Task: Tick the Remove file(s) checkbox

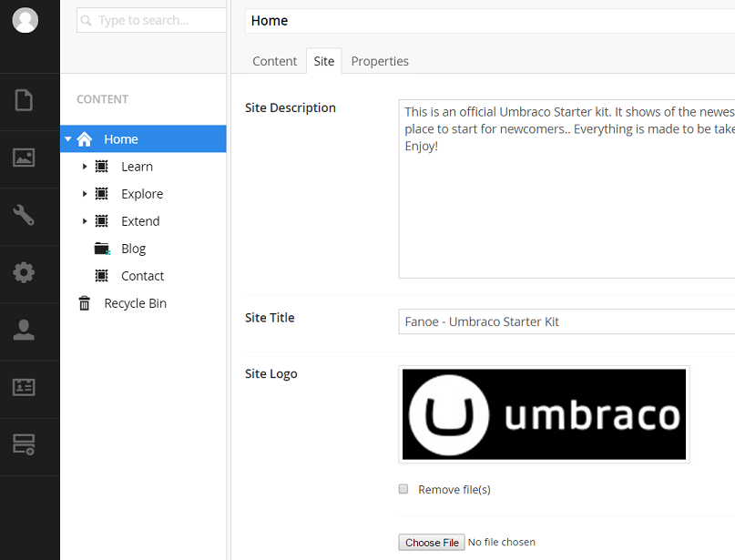Action: pyautogui.click(x=403, y=489)
